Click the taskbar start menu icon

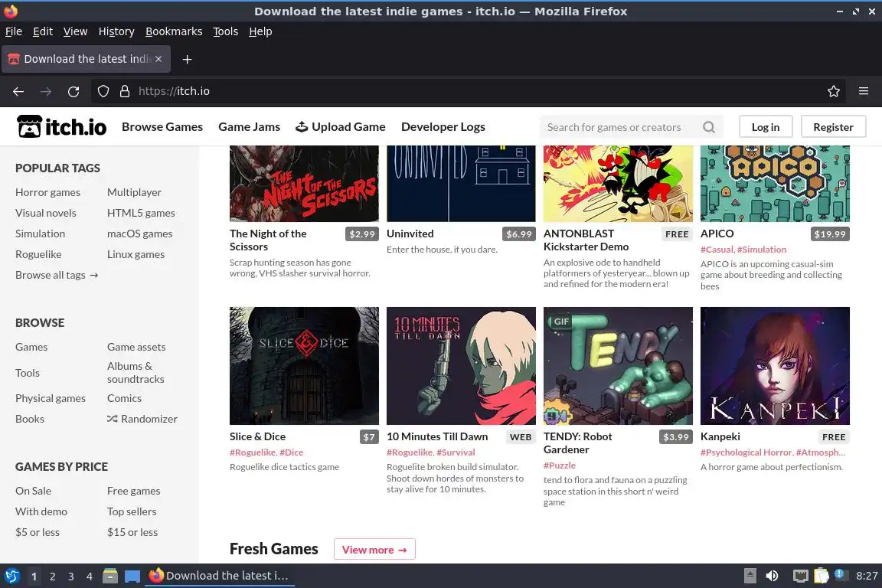click(11, 576)
